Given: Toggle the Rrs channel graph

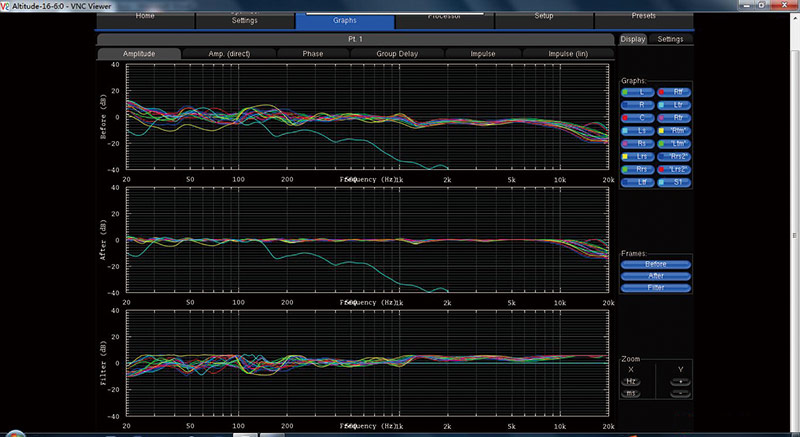Looking at the screenshot, I should tap(638, 169).
